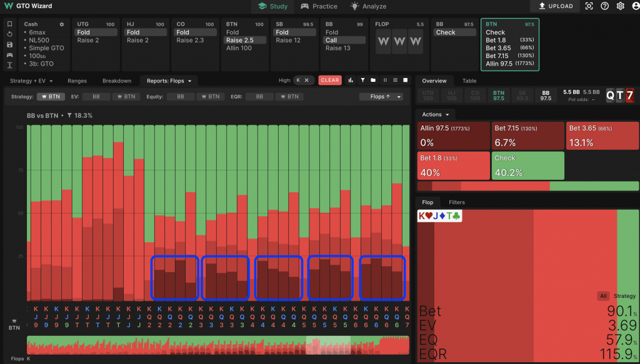Click the GTO Wizard logo
Screen dimensions: 640x364
28,6
